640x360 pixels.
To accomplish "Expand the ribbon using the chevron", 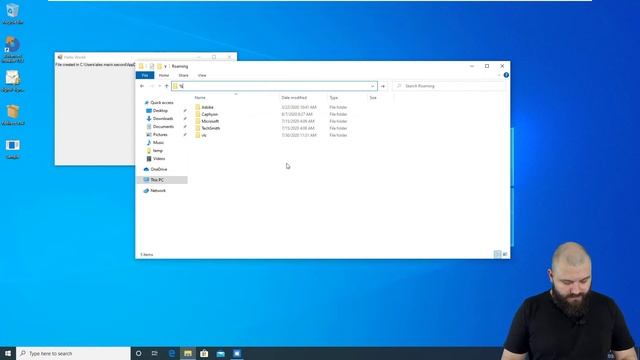I will click(x=499, y=76).
